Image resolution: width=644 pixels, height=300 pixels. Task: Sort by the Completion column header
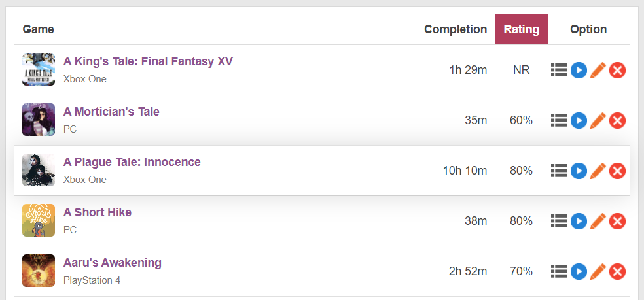456,29
